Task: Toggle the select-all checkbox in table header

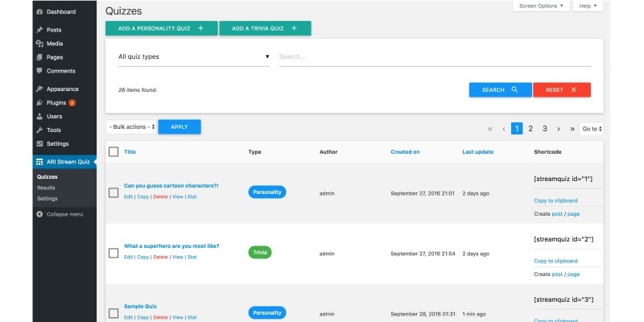Action: coord(114,151)
